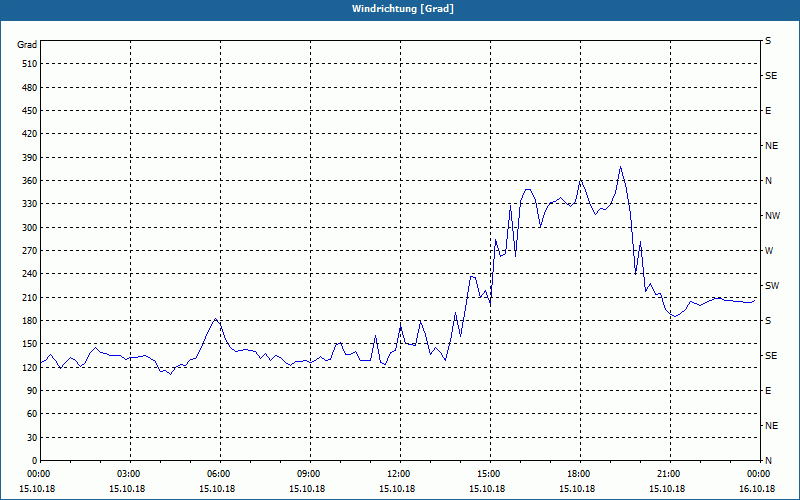Click the NW compass label
The height and width of the screenshot is (500, 800).
click(x=772, y=216)
